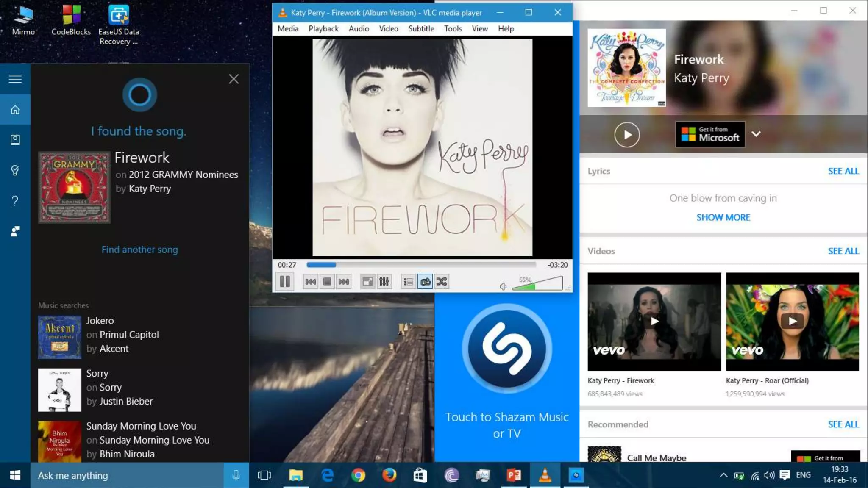Stop the VLC playback

click(327, 282)
